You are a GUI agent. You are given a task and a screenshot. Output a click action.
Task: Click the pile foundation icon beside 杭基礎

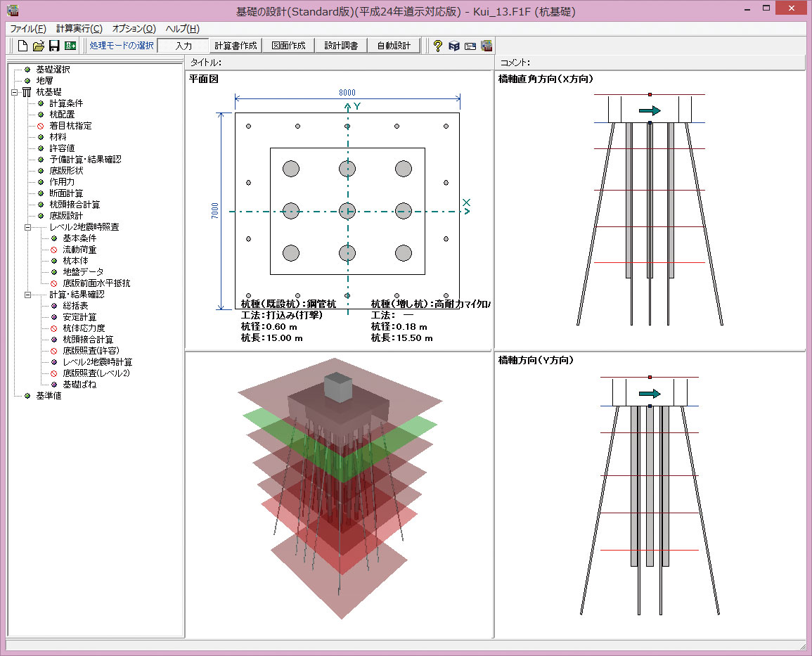pyautogui.click(x=27, y=92)
